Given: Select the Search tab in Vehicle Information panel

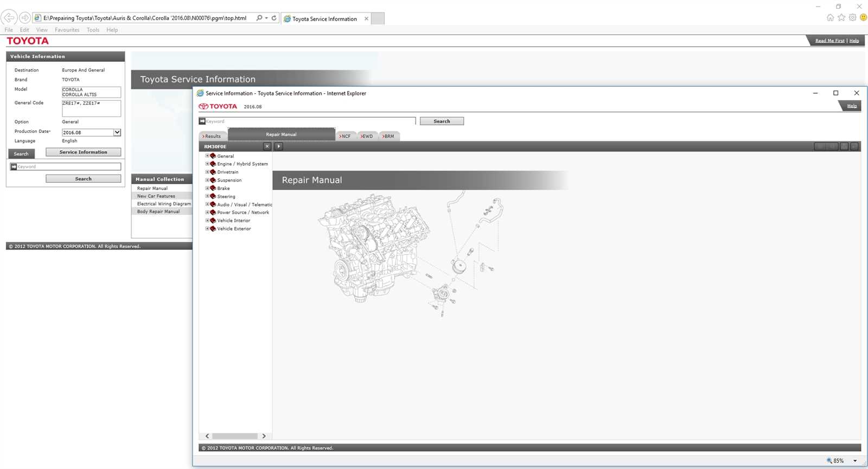Looking at the screenshot, I should 21,153.
